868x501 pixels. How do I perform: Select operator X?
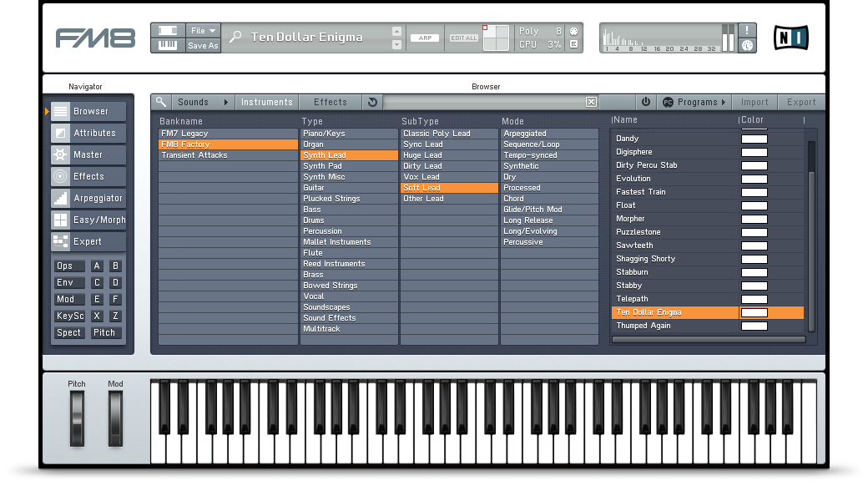(97, 316)
